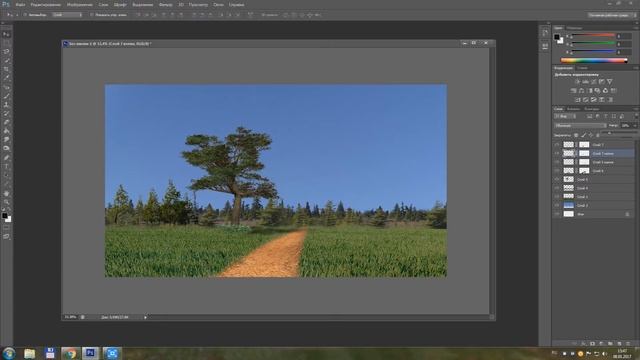Open the Редактирование menu
This screenshot has width=640, height=360.
46,4
